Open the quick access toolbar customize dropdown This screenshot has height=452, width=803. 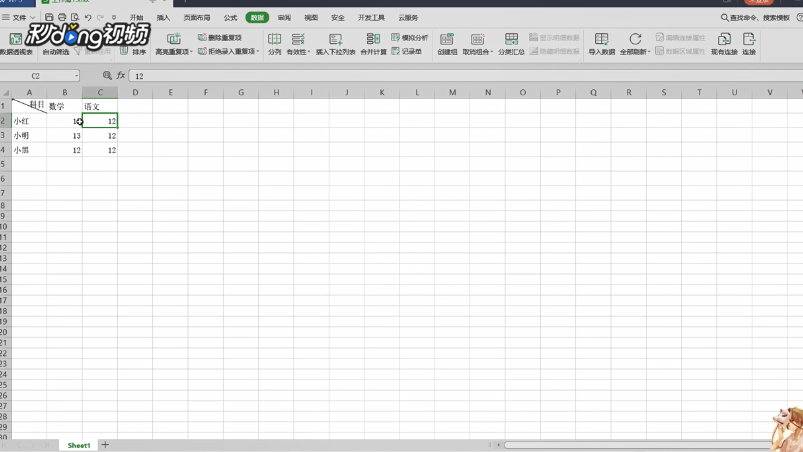coord(114,17)
